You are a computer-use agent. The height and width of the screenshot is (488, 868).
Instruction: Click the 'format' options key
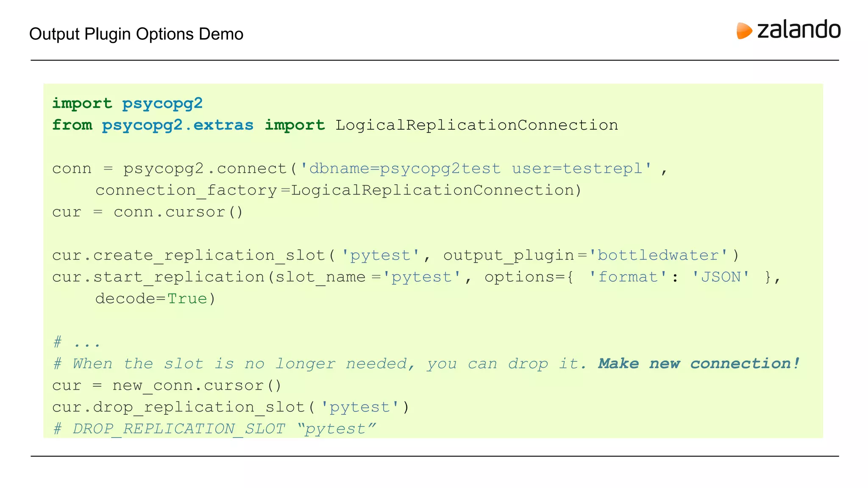(628, 277)
